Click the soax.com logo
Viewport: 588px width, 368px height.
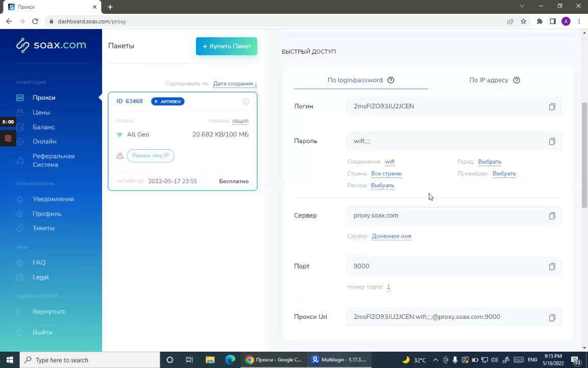pos(51,45)
